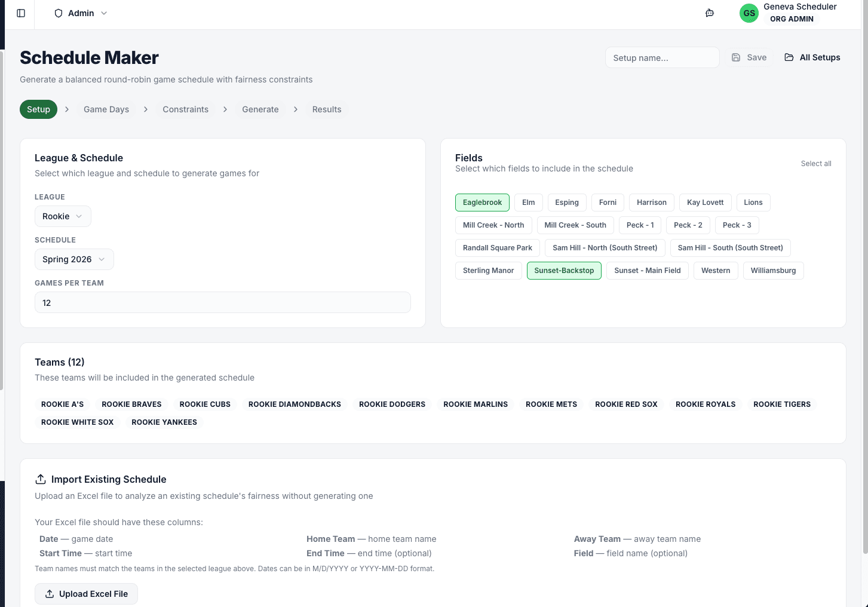The image size is (868, 607).
Task: Click the ROOKIE MARLINS team badge
Action: (x=476, y=404)
